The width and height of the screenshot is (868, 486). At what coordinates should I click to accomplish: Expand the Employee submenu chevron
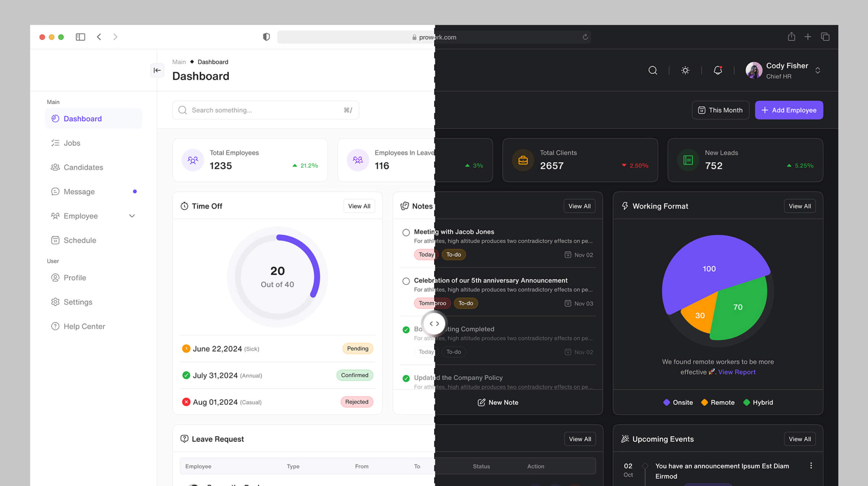[132, 216]
